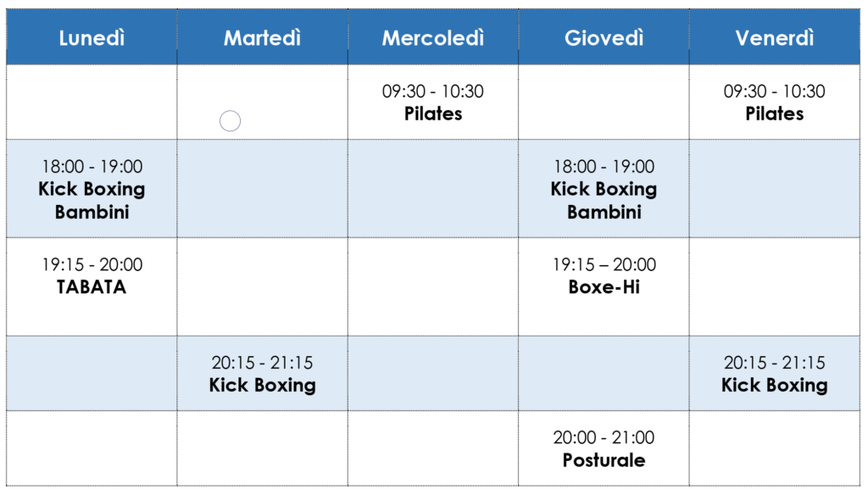Click the Mercoledì column header
This screenshot has width=868, height=495.
point(433,37)
